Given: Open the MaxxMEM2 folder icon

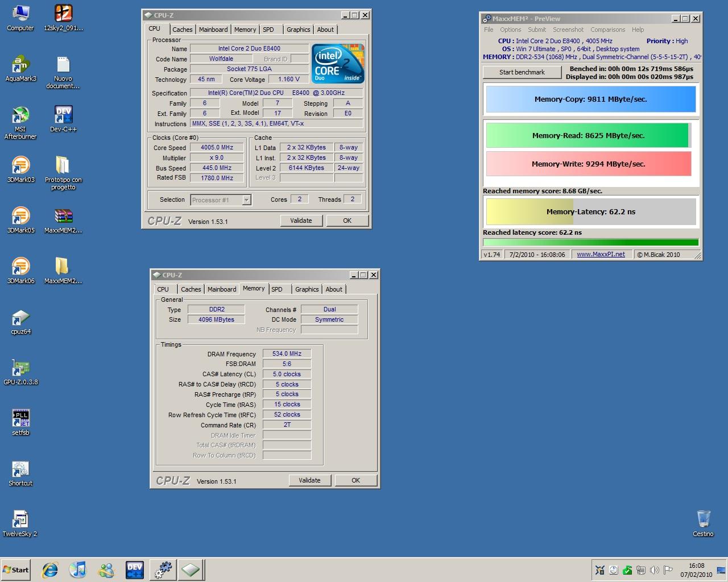Looking at the screenshot, I should tap(63, 271).
